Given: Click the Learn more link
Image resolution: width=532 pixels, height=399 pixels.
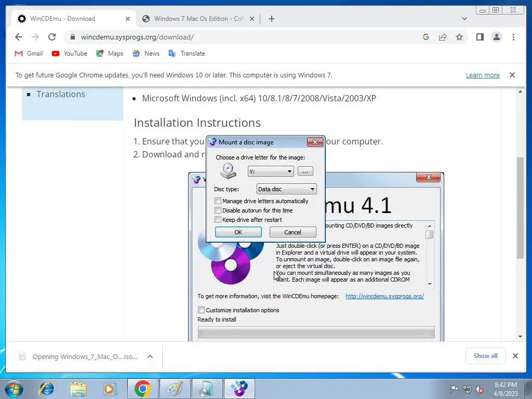Looking at the screenshot, I should pos(483,75).
